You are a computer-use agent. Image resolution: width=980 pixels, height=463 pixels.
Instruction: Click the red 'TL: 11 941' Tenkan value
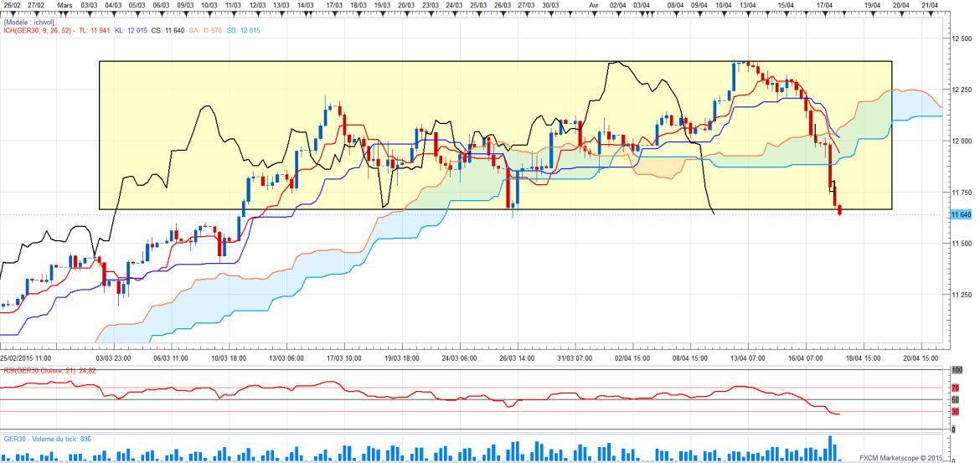pyautogui.click(x=95, y=30)
